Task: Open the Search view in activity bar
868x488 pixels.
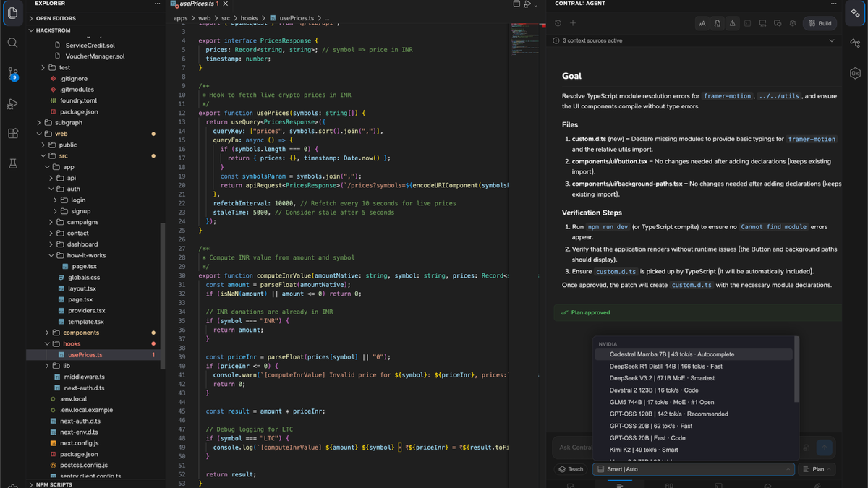Action: pos(12,43)
